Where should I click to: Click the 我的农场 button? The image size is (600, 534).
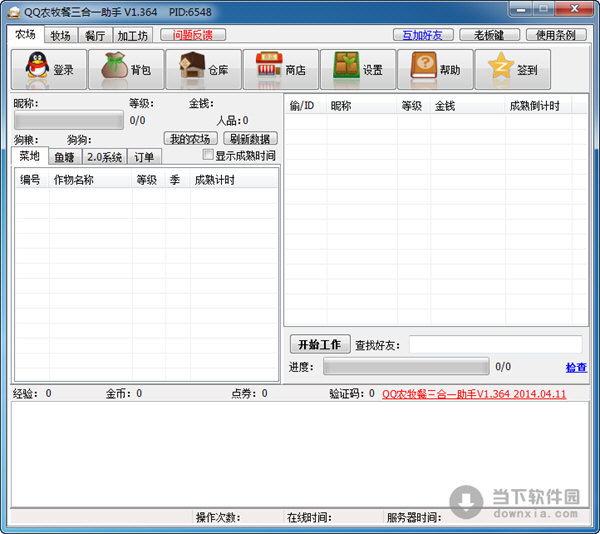[x=191, y=138]
